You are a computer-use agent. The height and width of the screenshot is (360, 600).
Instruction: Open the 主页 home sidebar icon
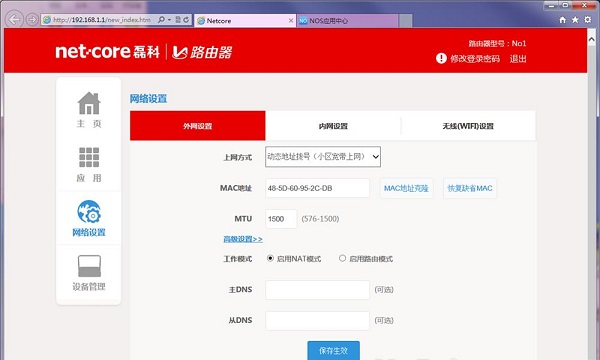coord(89,110)
